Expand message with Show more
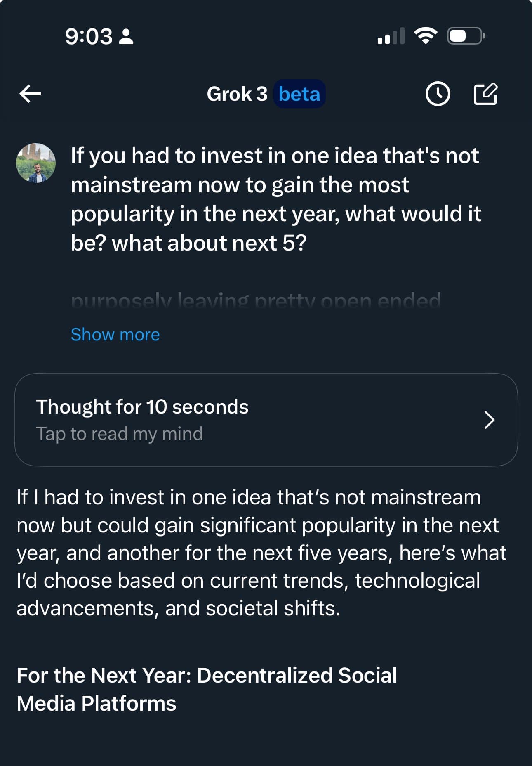The height and width of the screenshot is (766, 532). coord(115,334)
